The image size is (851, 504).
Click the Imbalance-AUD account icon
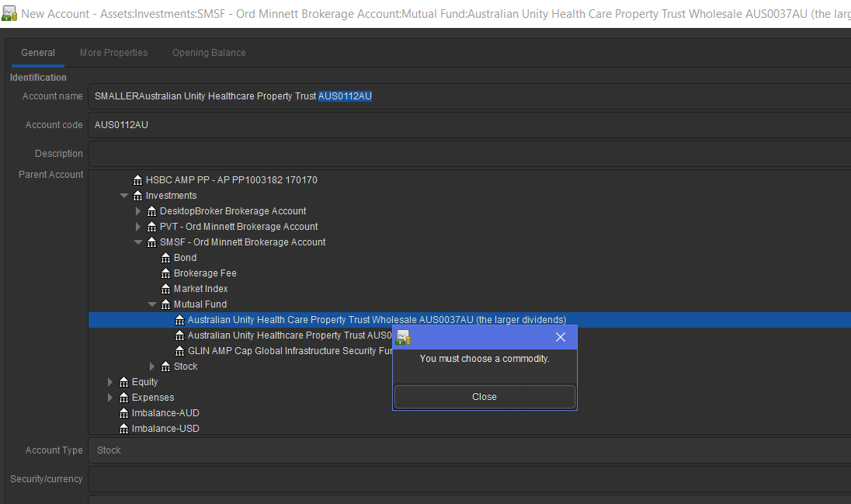pyautogui.click(x=123, y=413)
